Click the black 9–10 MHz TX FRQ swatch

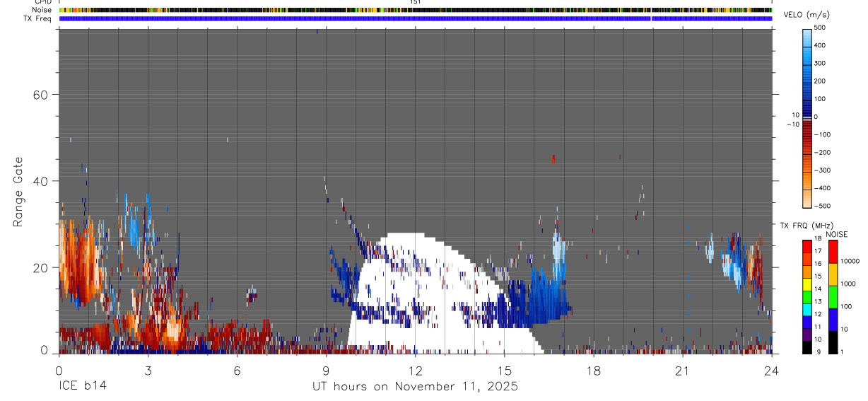tap(807, 347)
